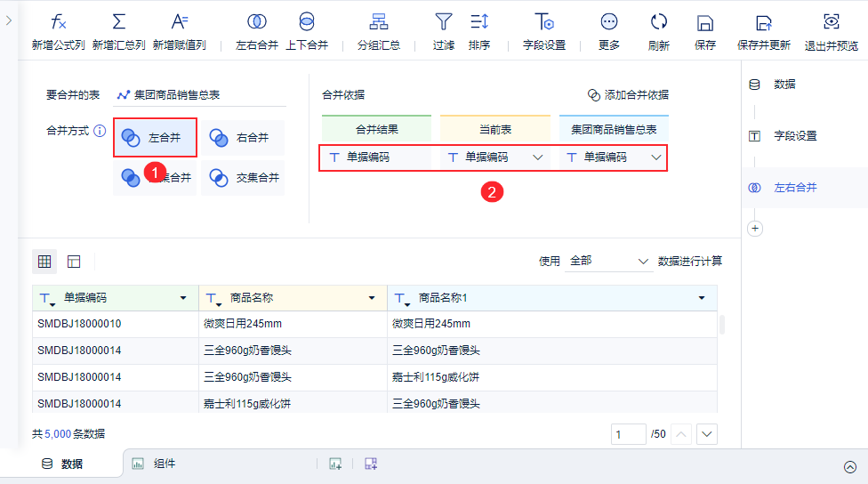
Task: Open the 更多 menu icon
Action: click(x=609, y=22)
